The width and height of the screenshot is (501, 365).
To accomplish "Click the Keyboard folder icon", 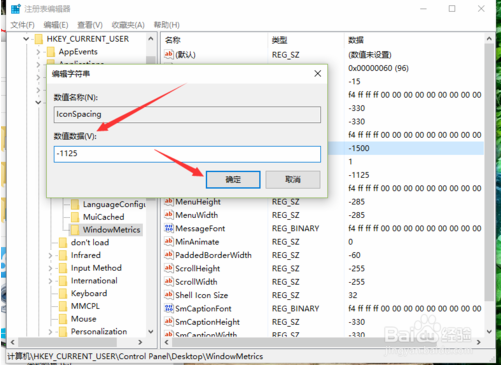I will (63, 293).
